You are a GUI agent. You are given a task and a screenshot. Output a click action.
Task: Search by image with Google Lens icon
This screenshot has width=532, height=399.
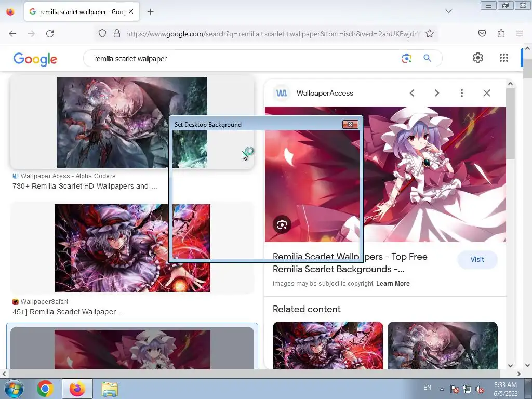coord(406,58)
